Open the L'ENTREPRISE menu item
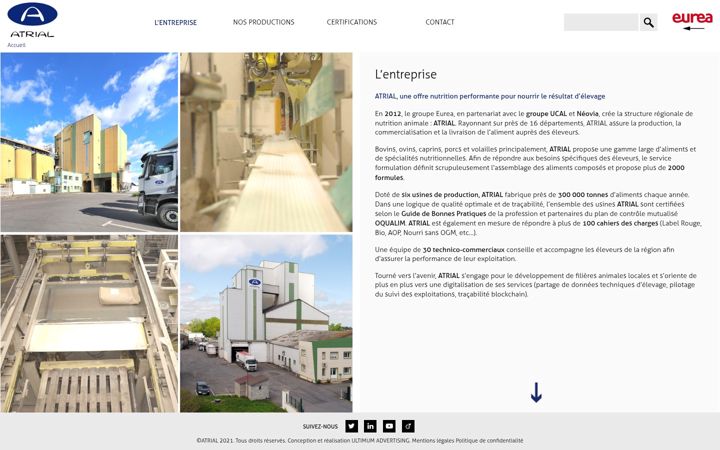Screen dimensions: 720x450 click(x=175, y=22)
